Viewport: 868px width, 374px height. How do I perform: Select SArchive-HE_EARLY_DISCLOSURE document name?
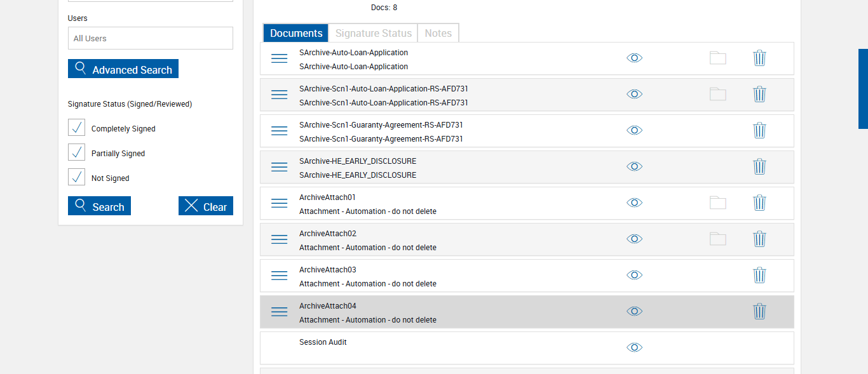pos(358,161)
